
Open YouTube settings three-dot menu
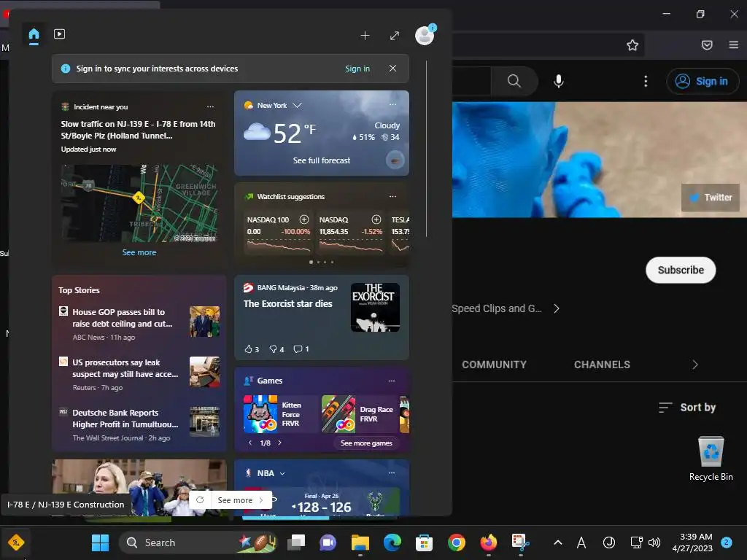[x=646, y=82]
